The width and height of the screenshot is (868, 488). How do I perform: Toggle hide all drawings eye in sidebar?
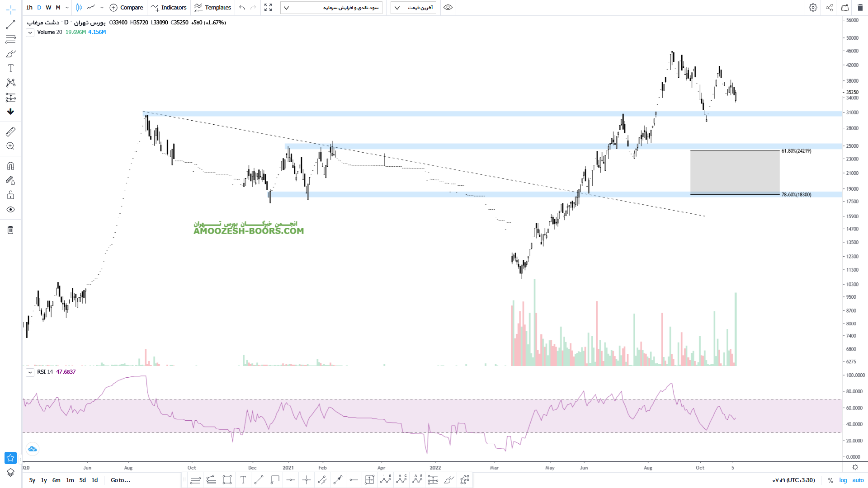(x=10, y=210)
